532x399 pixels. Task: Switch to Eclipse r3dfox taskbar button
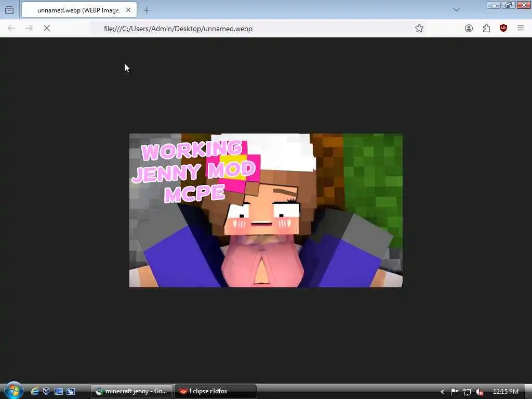(x=216, y=392)
